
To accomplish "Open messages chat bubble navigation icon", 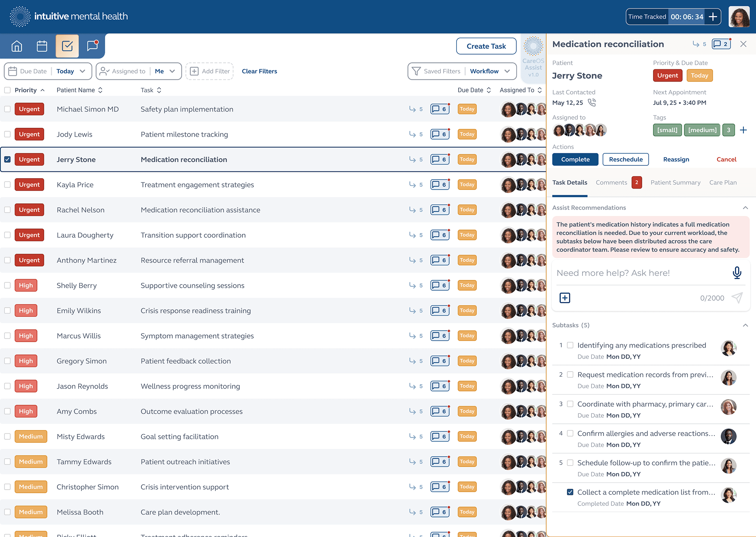I will click(92, 46).
